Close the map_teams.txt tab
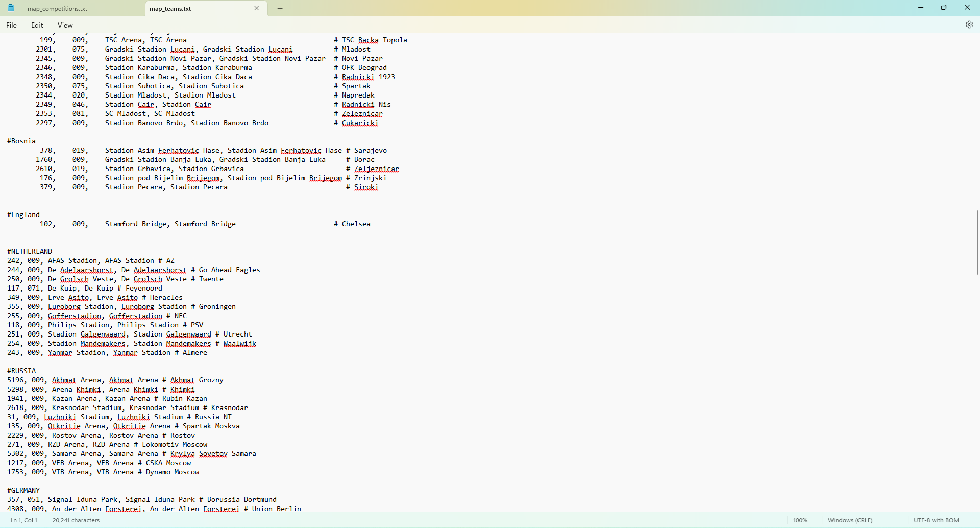The image size is (980, 528). 257,8
